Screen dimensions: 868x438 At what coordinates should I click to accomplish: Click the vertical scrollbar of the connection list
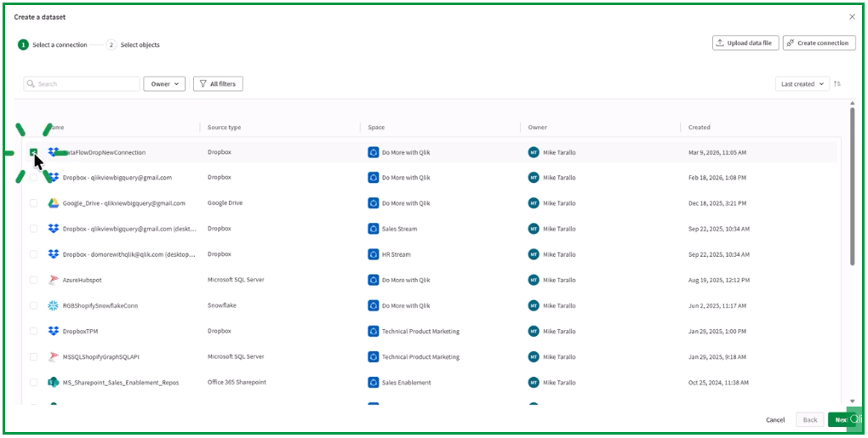pyautogui.click(x=852, y=187)
